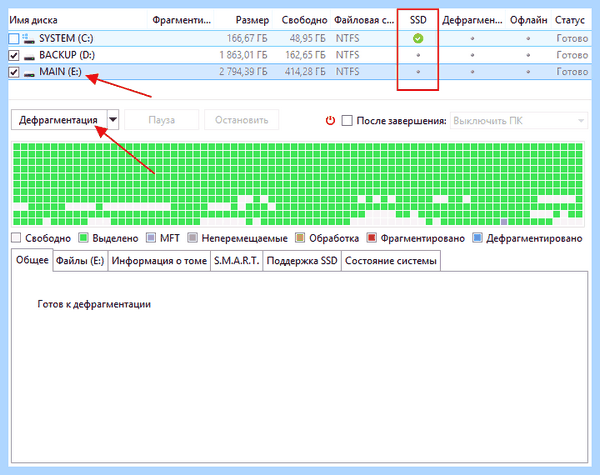This screenshot has width=600, height=475.
Task: Open the Поддержка SSD tab
Action: (302, 261)
